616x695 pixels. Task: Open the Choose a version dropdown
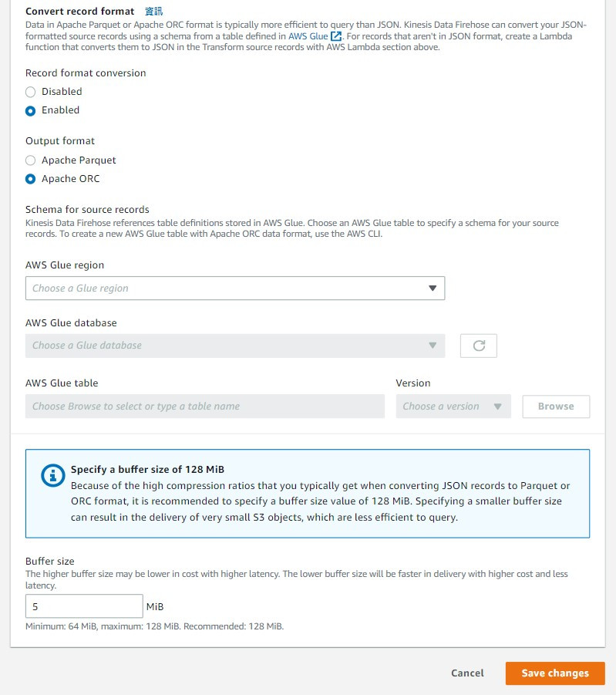[x=453, y=407]
